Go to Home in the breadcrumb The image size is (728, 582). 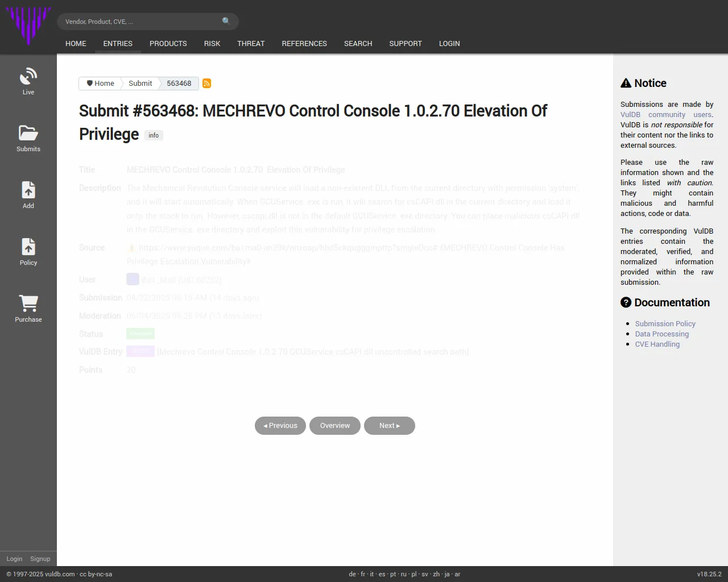click(100, 84)
